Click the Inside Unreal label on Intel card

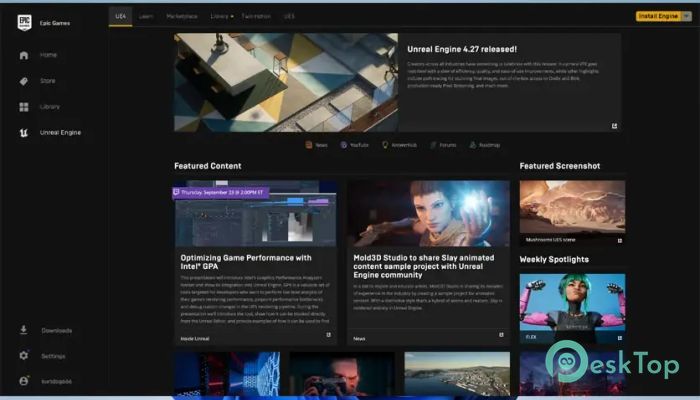[195, 338]
